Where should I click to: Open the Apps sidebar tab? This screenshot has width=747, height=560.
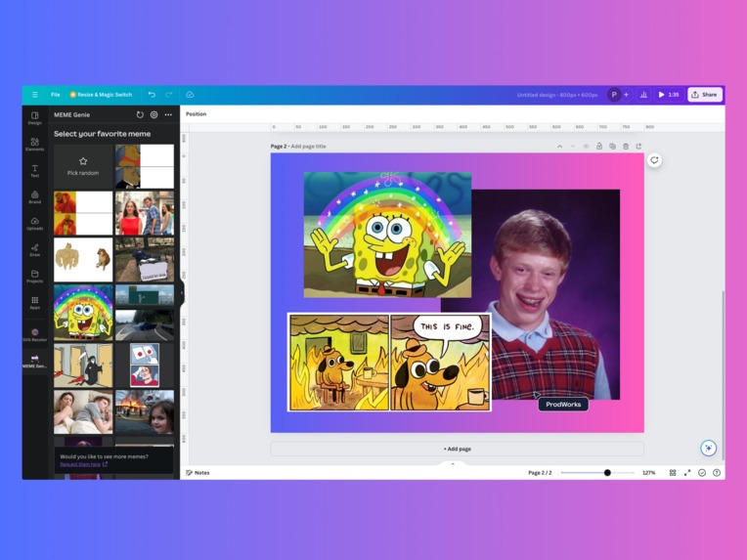35,303
